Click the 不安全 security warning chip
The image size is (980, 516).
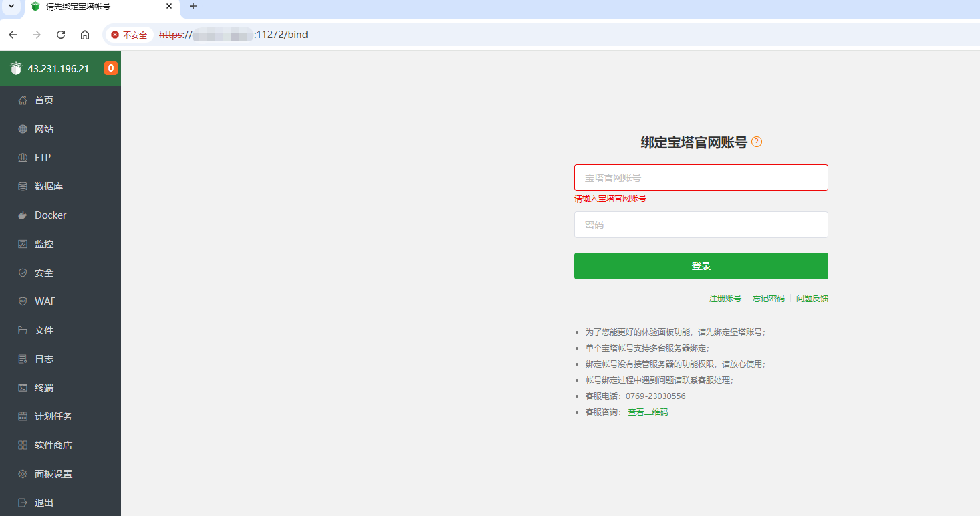coord(129,35)
